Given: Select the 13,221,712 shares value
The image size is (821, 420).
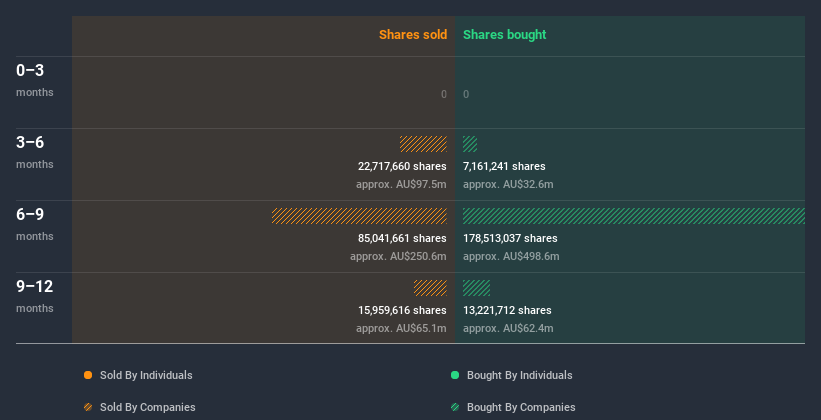Looking at the screenshot, I should tap(507, 310).
